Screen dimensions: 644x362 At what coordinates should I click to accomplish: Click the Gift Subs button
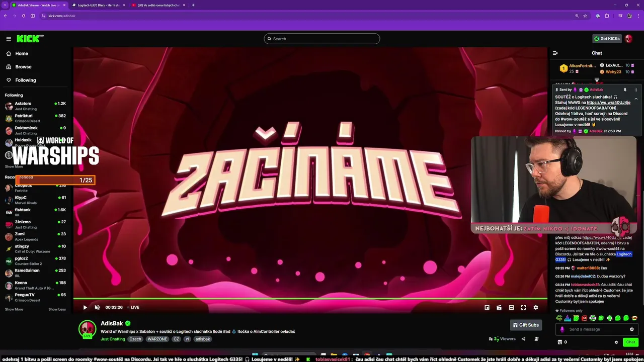click(x=526, y=325)
